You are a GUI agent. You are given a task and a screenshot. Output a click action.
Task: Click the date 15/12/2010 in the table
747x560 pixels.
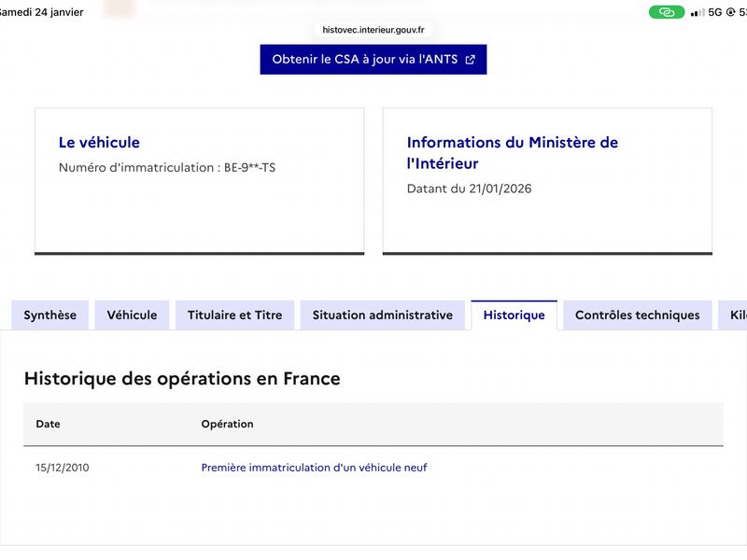pyautogui.click(x=63, y=468)
